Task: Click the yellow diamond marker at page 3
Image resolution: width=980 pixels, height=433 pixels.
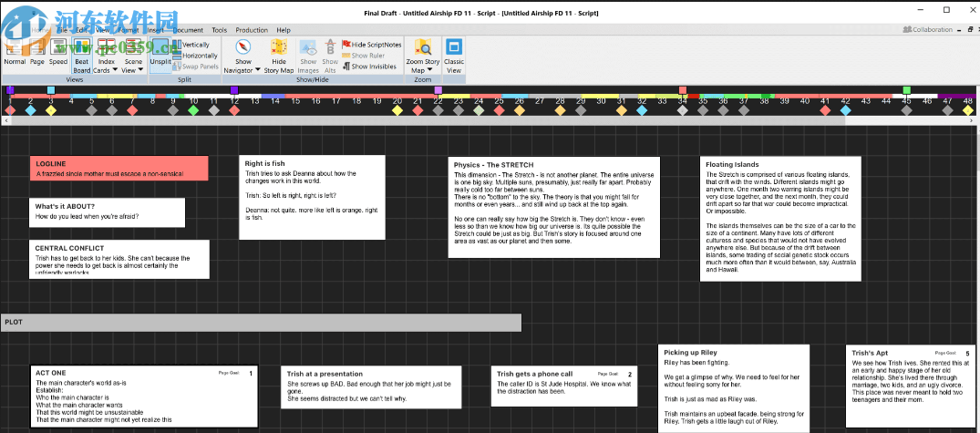Action: pyautogui.click(x=51, y=110)
